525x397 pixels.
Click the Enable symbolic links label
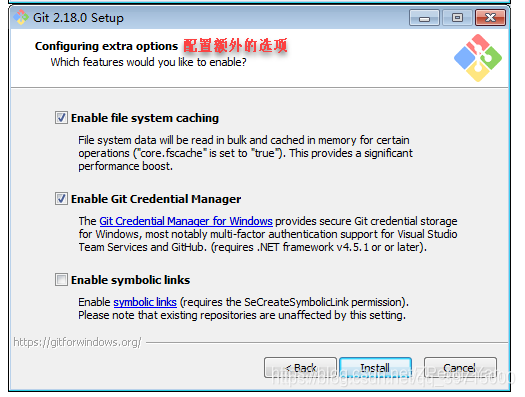tap(131, 280)
